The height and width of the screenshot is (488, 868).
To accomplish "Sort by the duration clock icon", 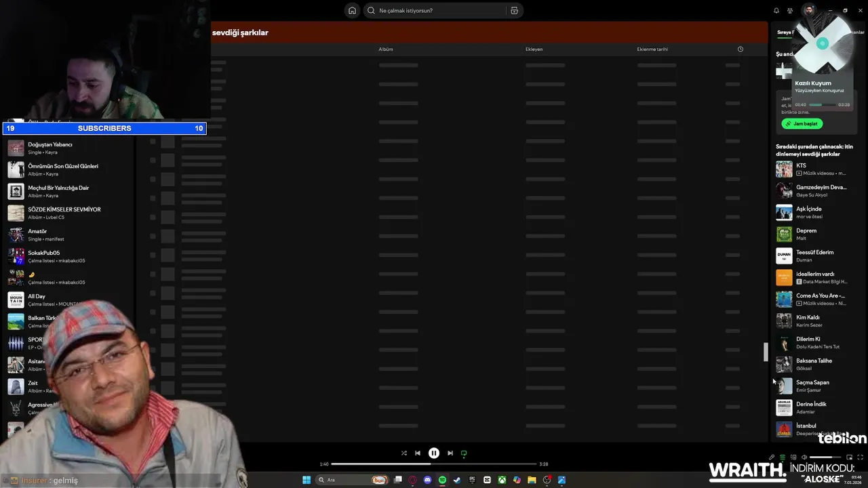I will coord(741,49).
